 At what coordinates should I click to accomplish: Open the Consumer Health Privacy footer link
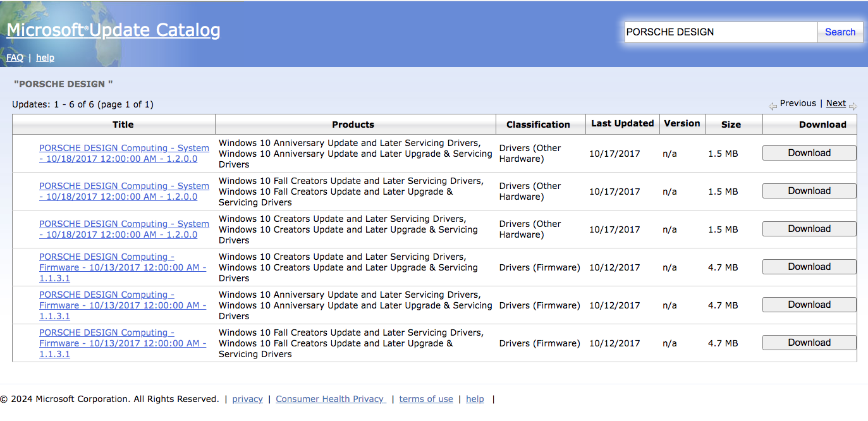[330, 399]
